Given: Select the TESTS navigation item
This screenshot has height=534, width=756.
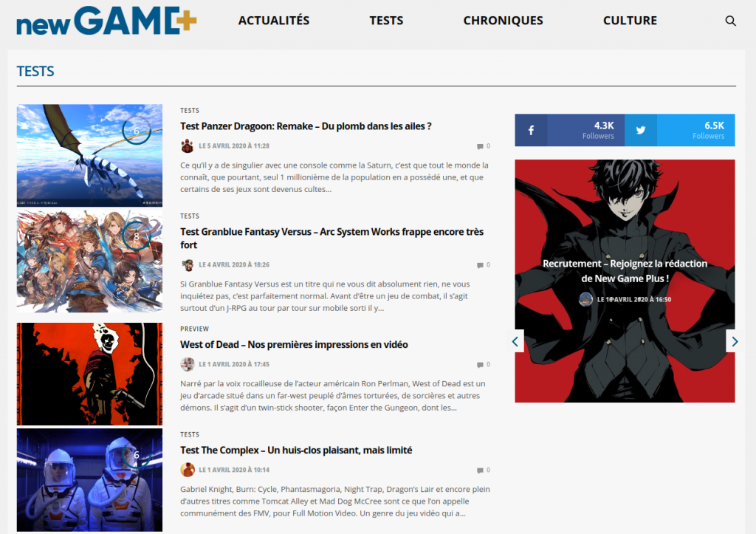Looking at the screenshot, I should point(386,21).
